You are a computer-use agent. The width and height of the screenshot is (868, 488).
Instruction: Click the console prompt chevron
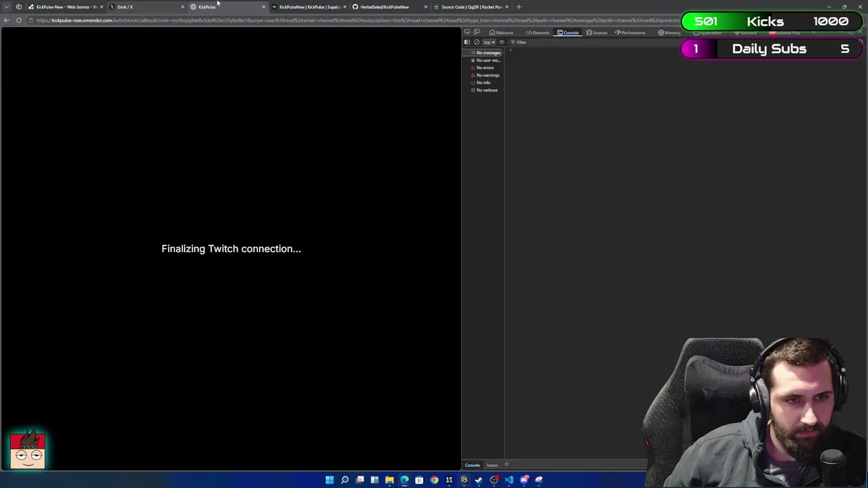tap(511, 50)
